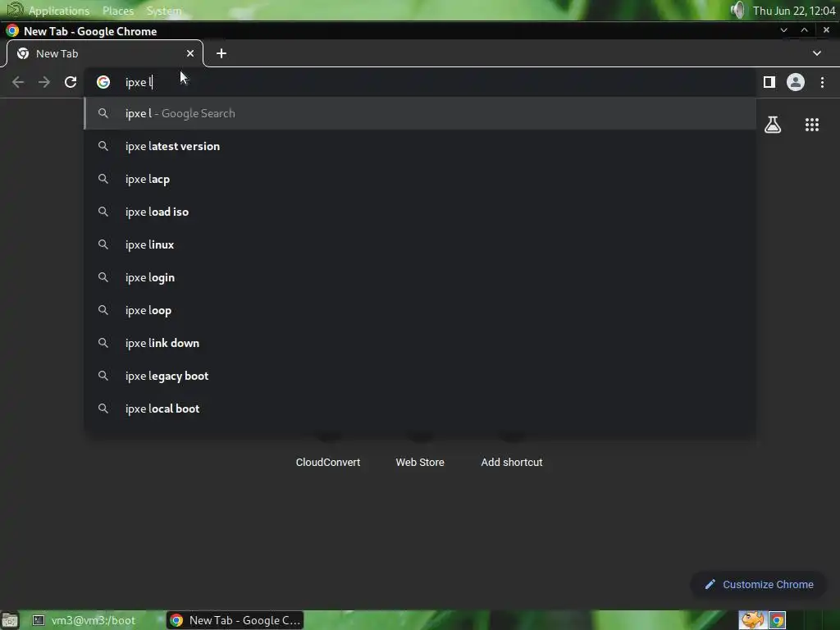Click the show desktop icon in taskbar

pyautogui.click(x=10, y=620)
